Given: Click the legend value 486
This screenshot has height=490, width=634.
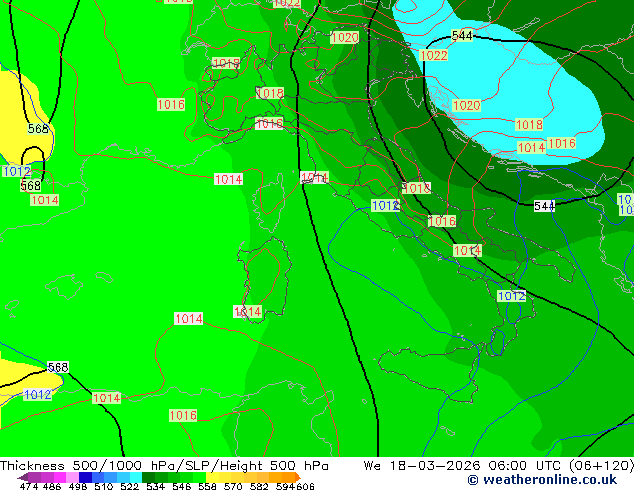Looking at the screenshot, I should point(52,486).
